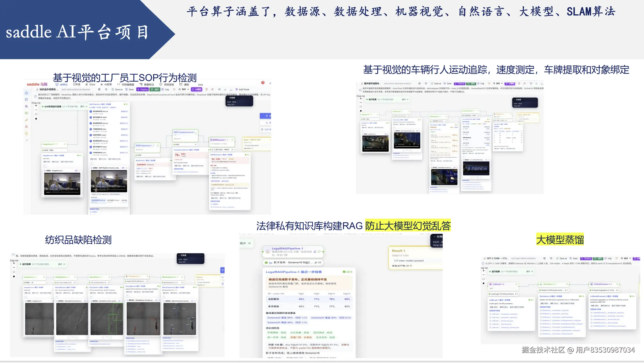Zoom out on SOP detection canvas
This screenshot has width=644, height=363.
click(36, 110)
